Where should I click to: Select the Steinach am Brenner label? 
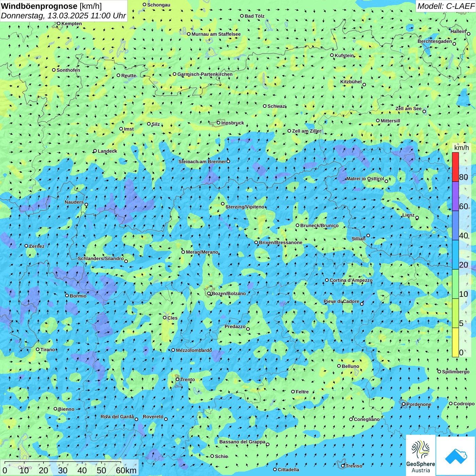point(202,161)
